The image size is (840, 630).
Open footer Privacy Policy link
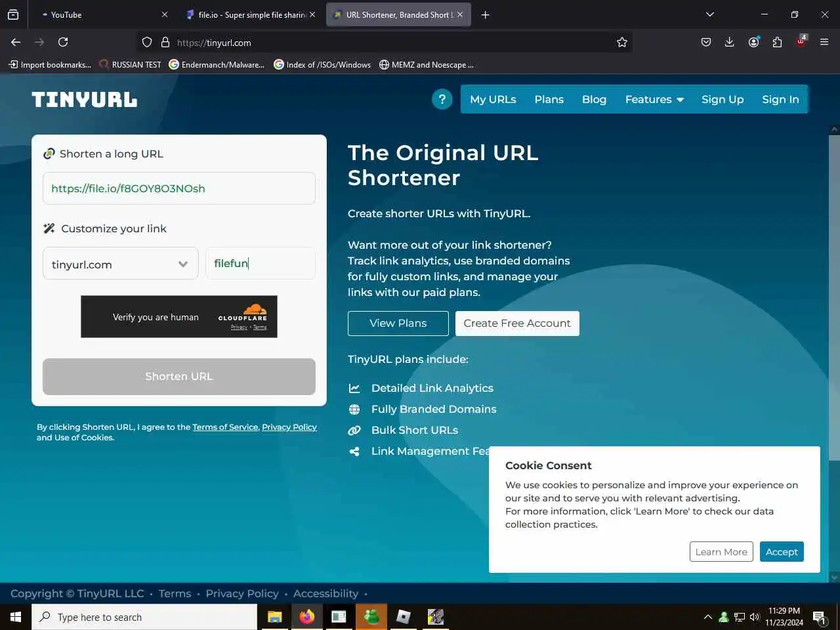coord(242,593)
